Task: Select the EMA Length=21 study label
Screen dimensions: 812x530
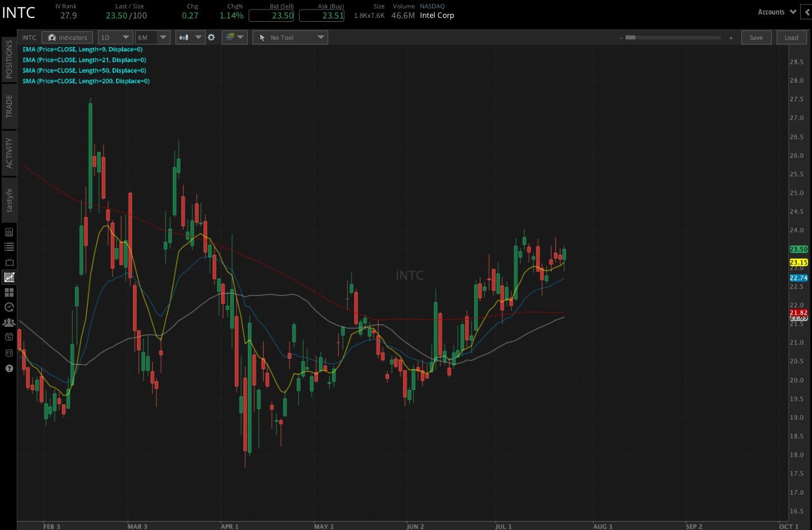Action: coord(84,60)
